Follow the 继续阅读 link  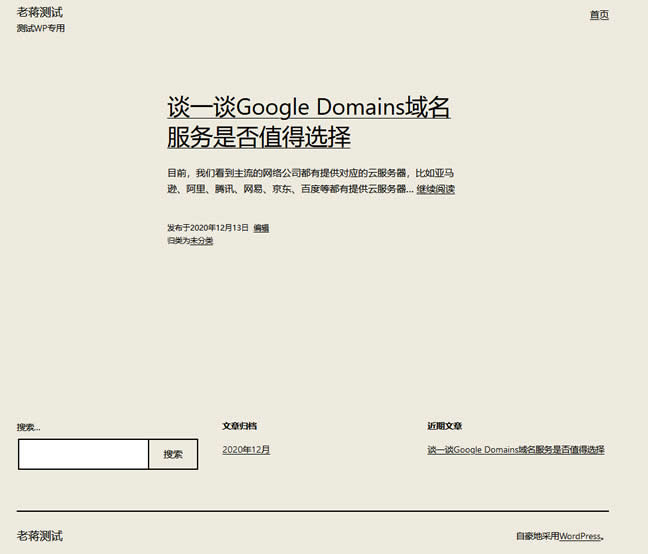coord(436,189)
